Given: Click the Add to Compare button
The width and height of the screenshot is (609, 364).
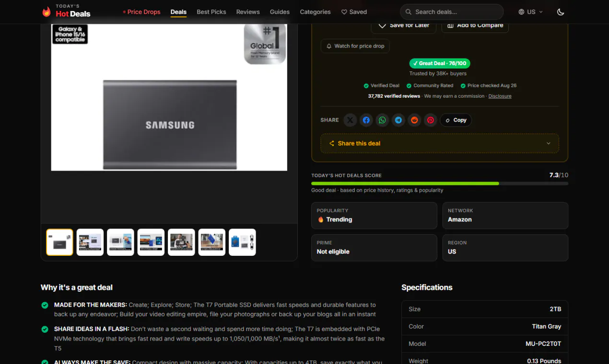Looking at the screenshot, I should tap(475, 26).
